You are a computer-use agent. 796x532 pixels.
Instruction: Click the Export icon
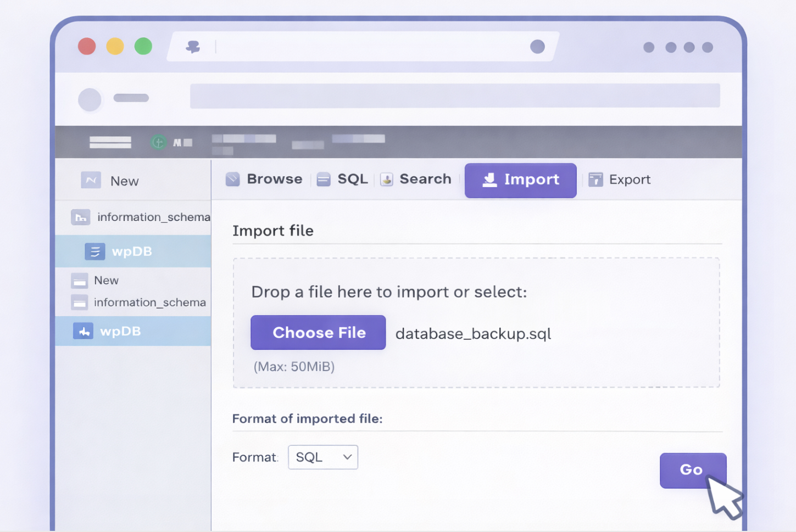coord(595,180)
